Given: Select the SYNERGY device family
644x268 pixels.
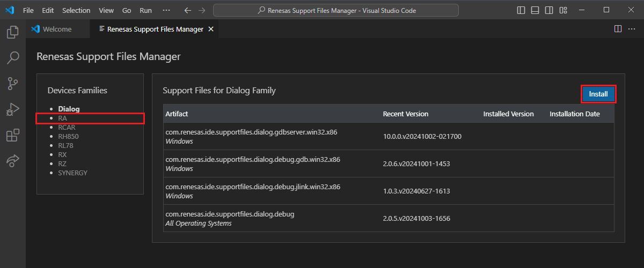Looking at the screenshot, I should point(72,173).
